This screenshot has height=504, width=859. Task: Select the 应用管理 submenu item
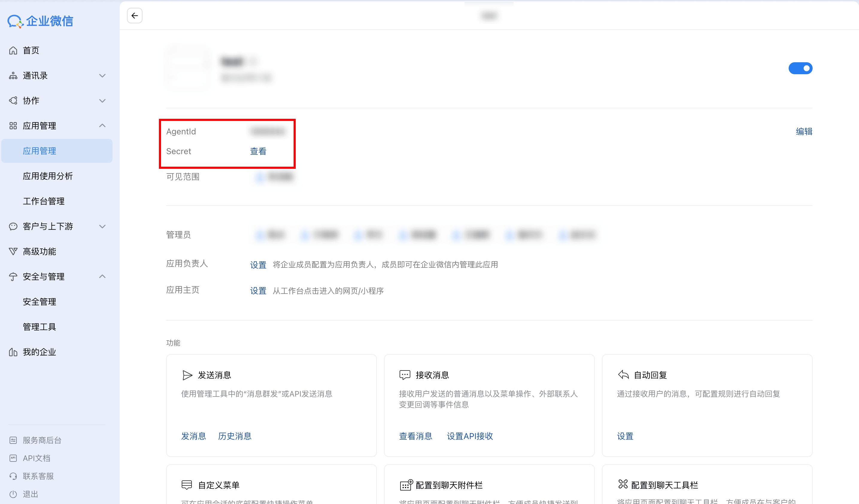57,151
